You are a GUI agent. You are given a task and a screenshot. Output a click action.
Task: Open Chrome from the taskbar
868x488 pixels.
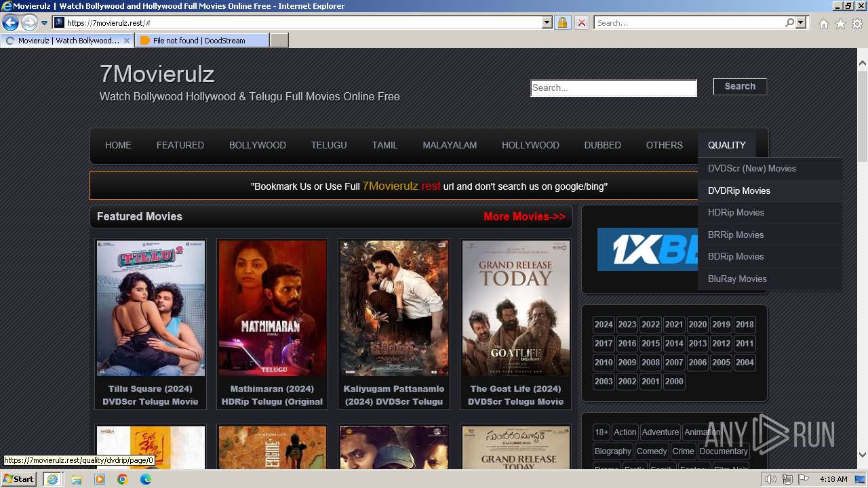coord(122,479)
